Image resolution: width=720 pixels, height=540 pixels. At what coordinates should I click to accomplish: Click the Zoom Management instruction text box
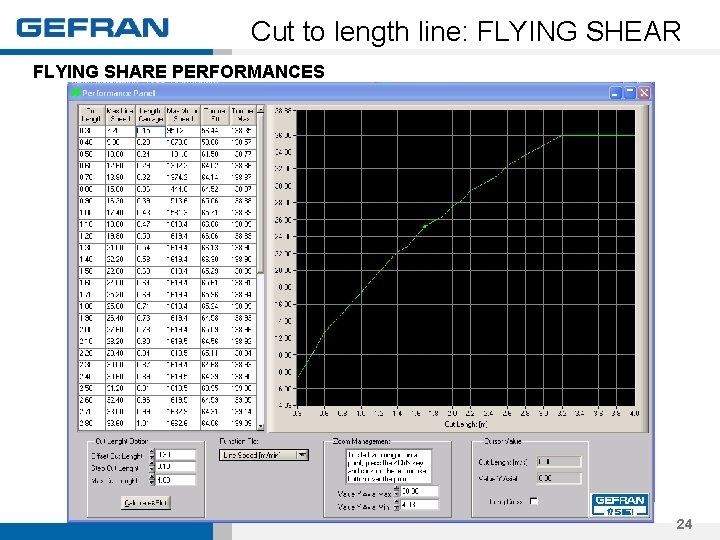(388, 466)
